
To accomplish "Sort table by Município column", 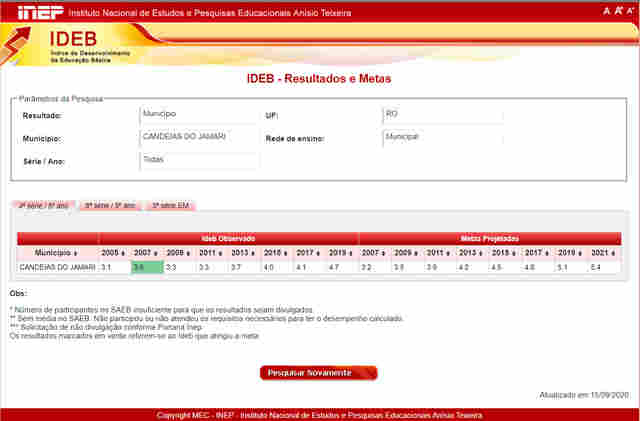I will pyautogui.click(x=57, y=254).
